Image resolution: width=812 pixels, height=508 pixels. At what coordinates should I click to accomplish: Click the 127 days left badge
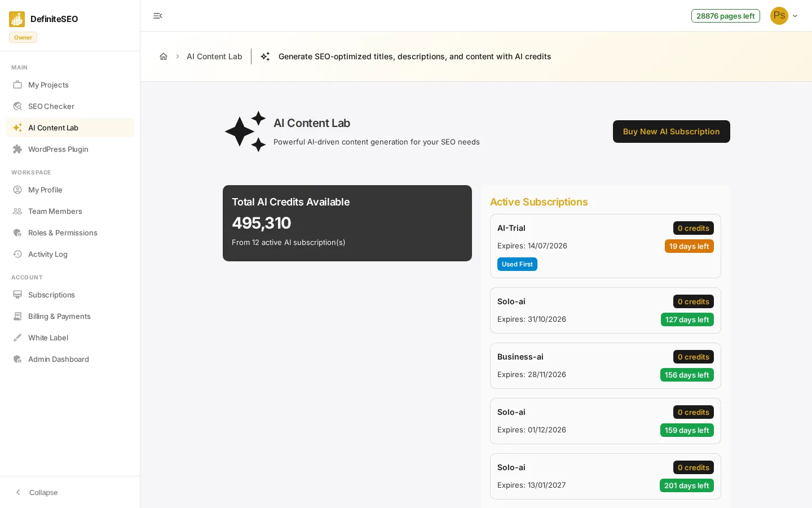[687, 319]
